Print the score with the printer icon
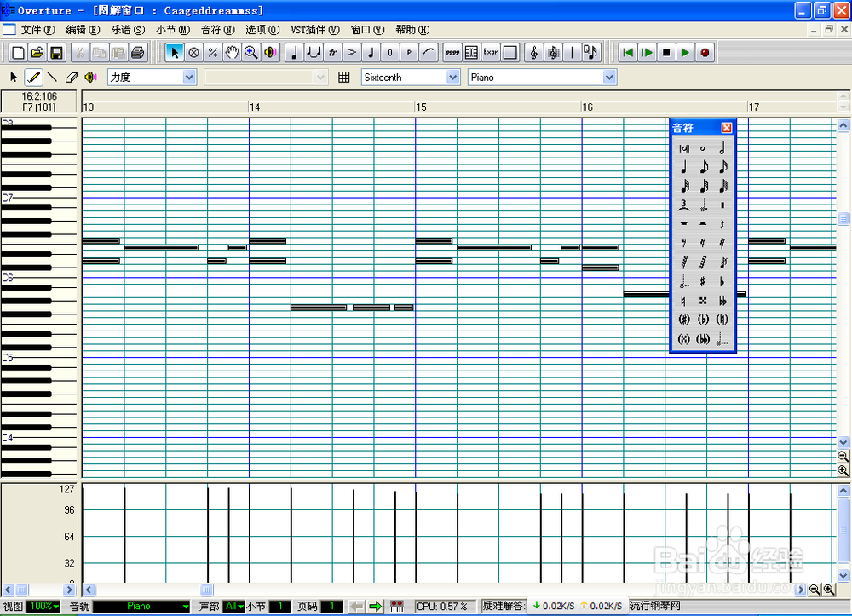Viewport: 852px width, 616px height. (x=137, y=53)
